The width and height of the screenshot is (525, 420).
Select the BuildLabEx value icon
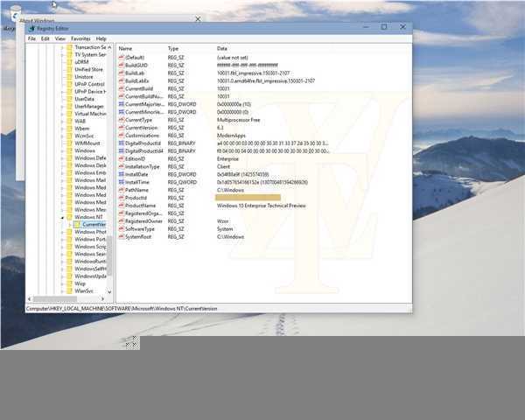pyautogui.click(x=122, y=80)
